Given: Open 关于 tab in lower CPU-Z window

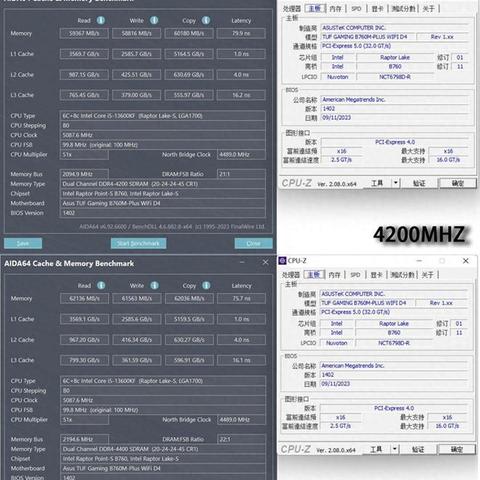Looking at the screenshot, I should pos(428,275).
